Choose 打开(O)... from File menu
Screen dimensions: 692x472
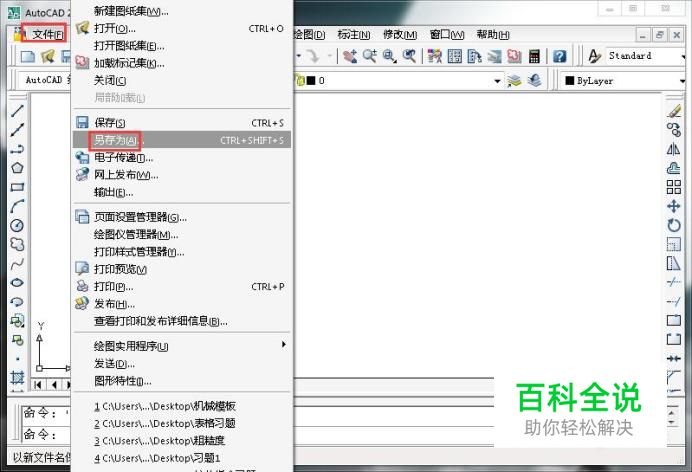[x=182, y=29]
